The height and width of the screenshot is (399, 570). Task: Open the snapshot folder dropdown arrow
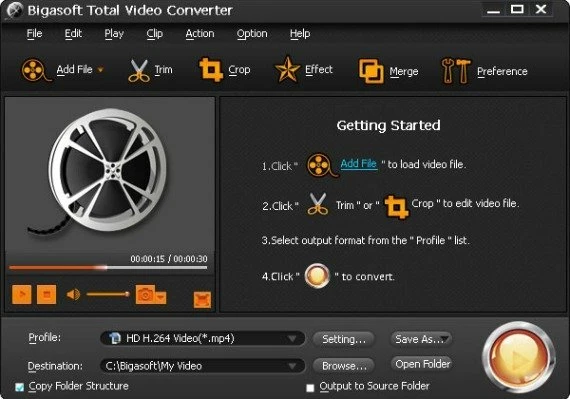161,297
